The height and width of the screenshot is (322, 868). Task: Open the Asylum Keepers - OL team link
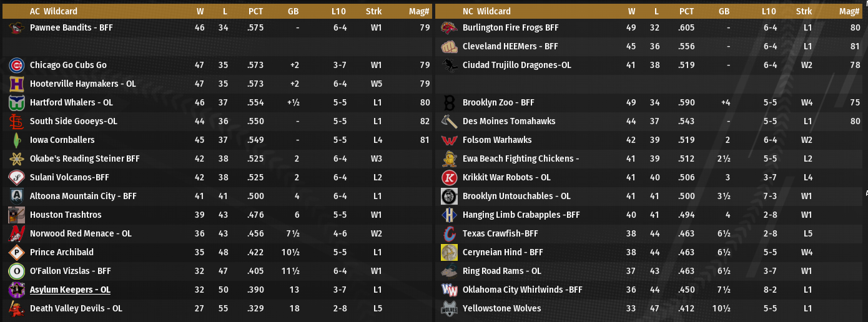(x=70, y=290)
